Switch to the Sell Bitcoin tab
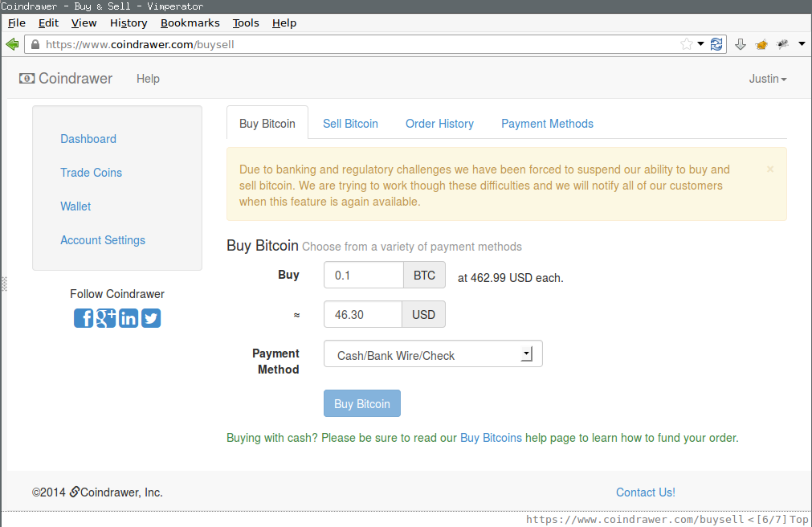Image resolution: width=812 pixels, height=527 pixels. [351, 124]
